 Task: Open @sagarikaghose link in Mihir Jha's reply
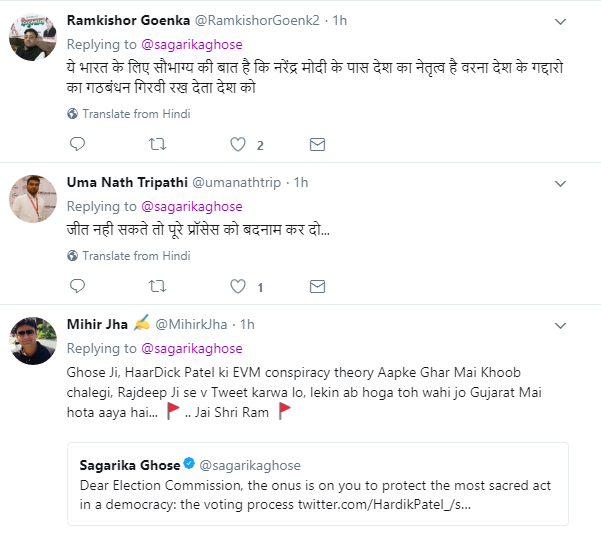coord(191,349)
